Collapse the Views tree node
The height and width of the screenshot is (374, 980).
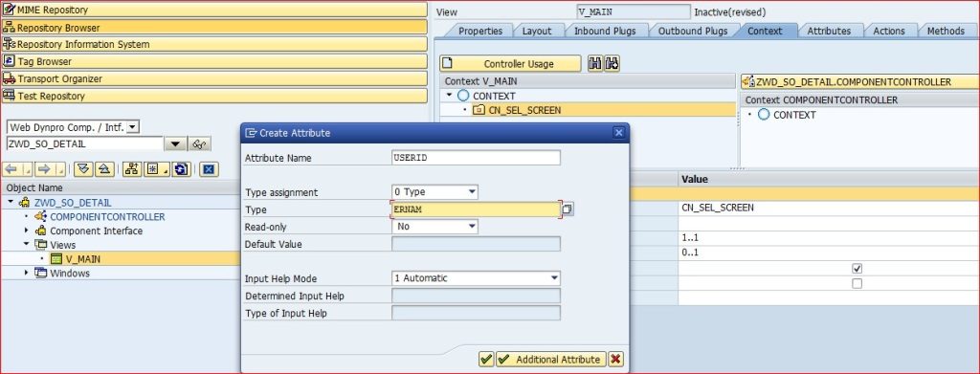click(x=26, y=245)
